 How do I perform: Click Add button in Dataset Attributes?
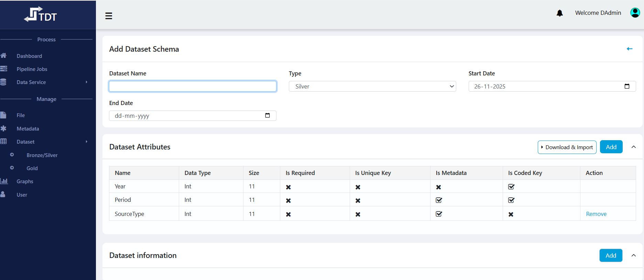coord(611,147)
